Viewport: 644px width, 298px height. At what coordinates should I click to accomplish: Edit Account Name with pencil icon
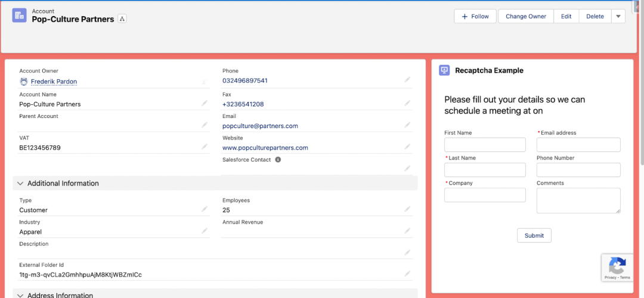[x=204, y=103]
